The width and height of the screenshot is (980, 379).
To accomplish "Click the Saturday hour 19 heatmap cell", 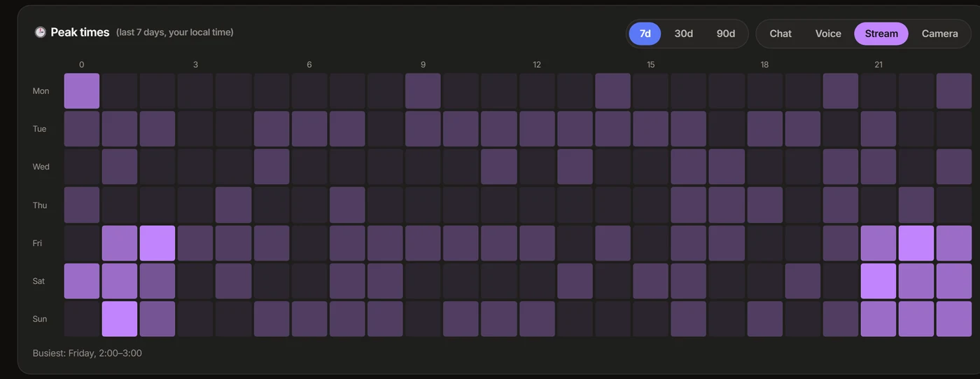I will pos(803,281).
